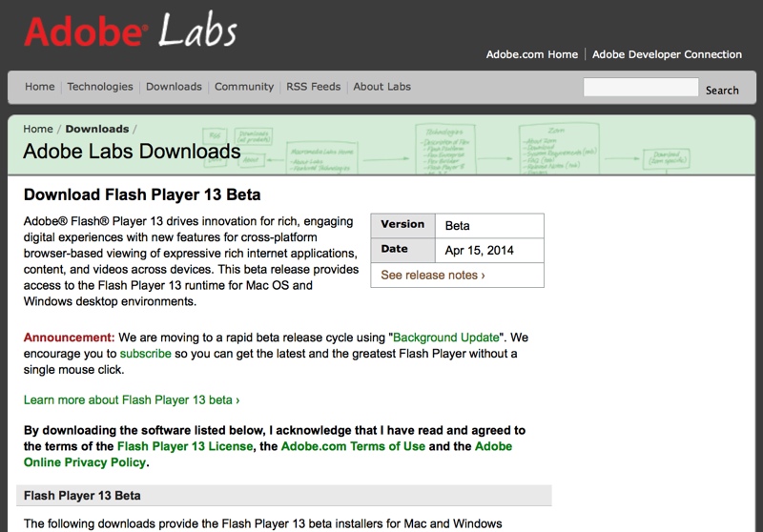Open the Downloads navigation item

[x=174, y=87]
